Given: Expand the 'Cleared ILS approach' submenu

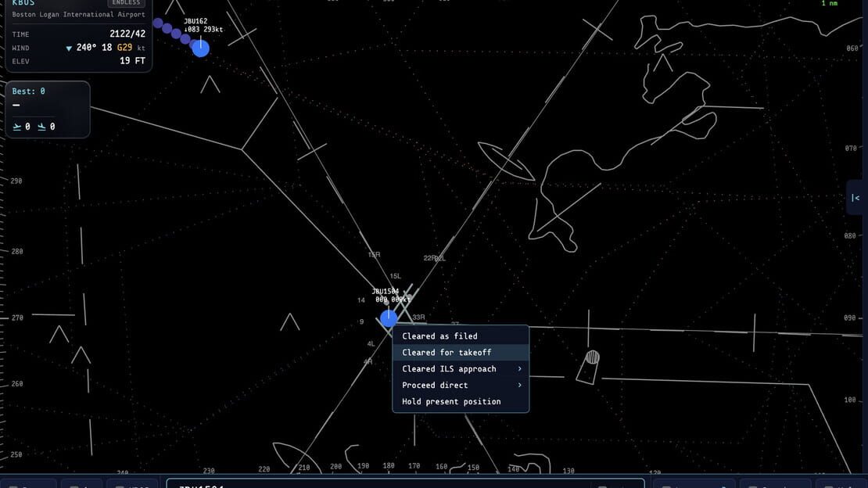Looking at the screenshot, I should (461, 369).
